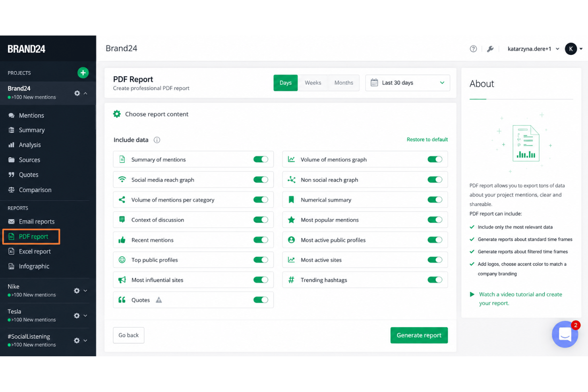588x392 pixels.
Task: Click the smiley icon of Top public profiles
Action: tap(122, 260)
